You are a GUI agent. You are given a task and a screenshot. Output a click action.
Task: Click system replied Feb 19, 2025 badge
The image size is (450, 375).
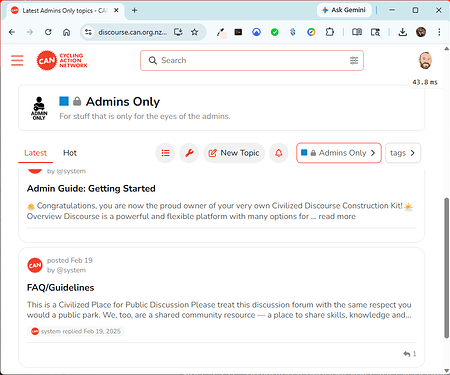[76, 331]
